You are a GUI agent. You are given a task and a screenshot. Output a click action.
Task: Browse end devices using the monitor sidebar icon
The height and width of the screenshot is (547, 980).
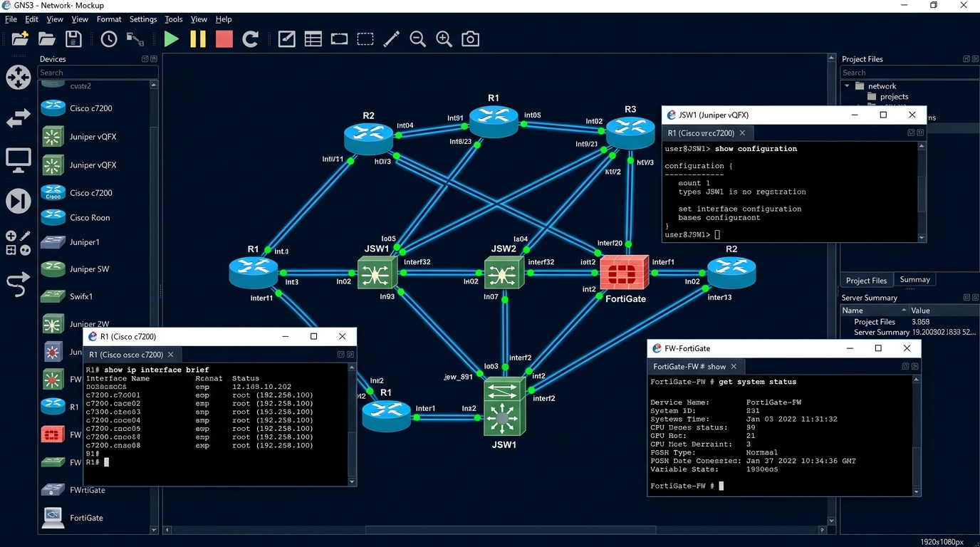[x=19, y=160]
